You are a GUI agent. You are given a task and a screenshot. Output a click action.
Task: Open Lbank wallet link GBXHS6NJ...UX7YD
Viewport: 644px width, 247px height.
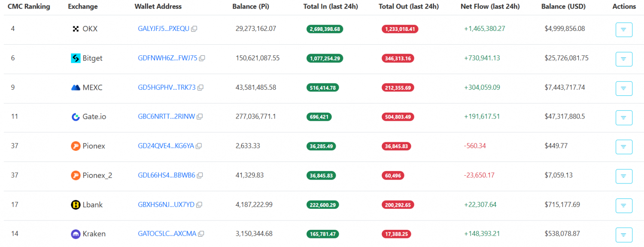(166, 204)
